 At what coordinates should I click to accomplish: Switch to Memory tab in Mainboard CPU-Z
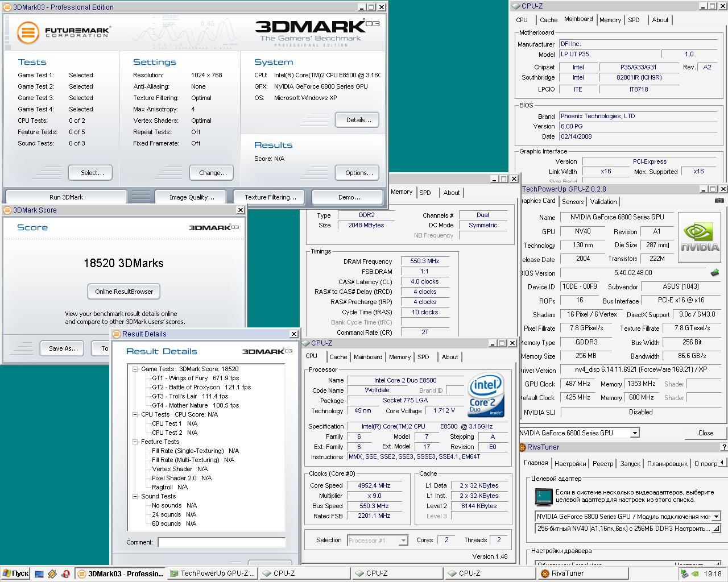[x=610, y=20]
